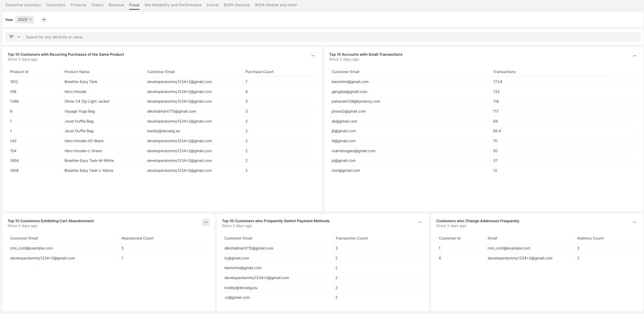The image size is (644, 314).
Task: Click the plus icon to add variable
Action: 44,19
